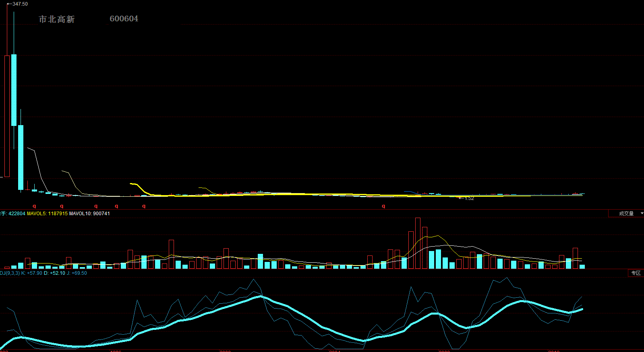Open the 成交量 indicator dropdown arrow

(x=641, y=214)
